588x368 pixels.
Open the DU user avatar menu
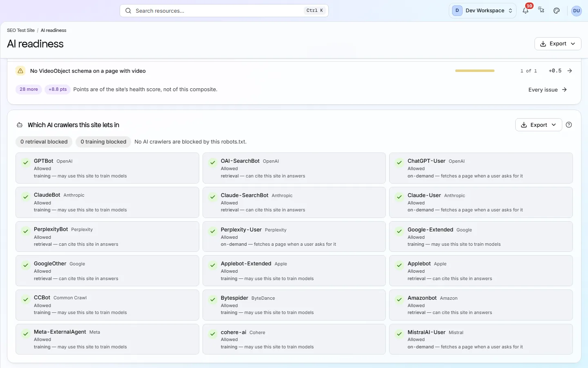[x=576, y=11]
